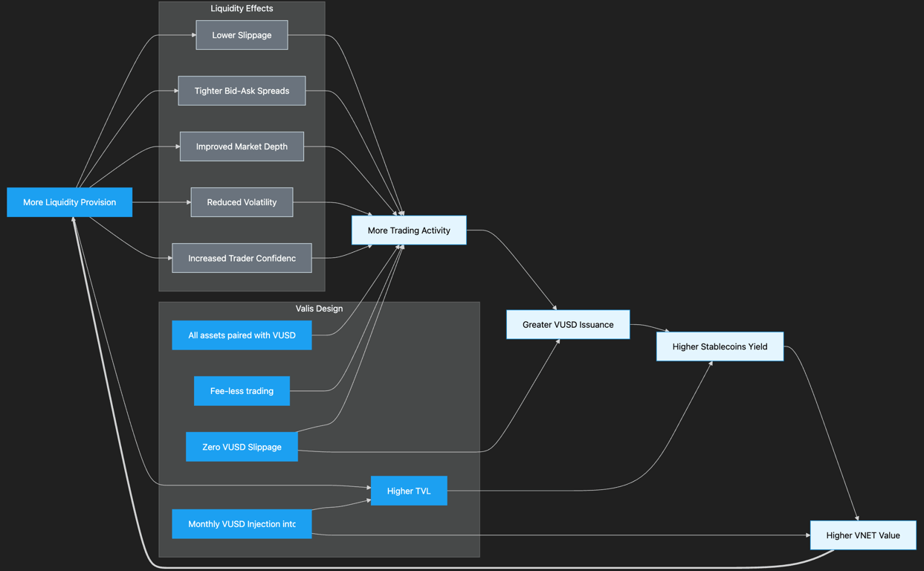Click the "More Liquidity Provision" node
Viewport: 924px width, 571px height.
coord(69,201)
